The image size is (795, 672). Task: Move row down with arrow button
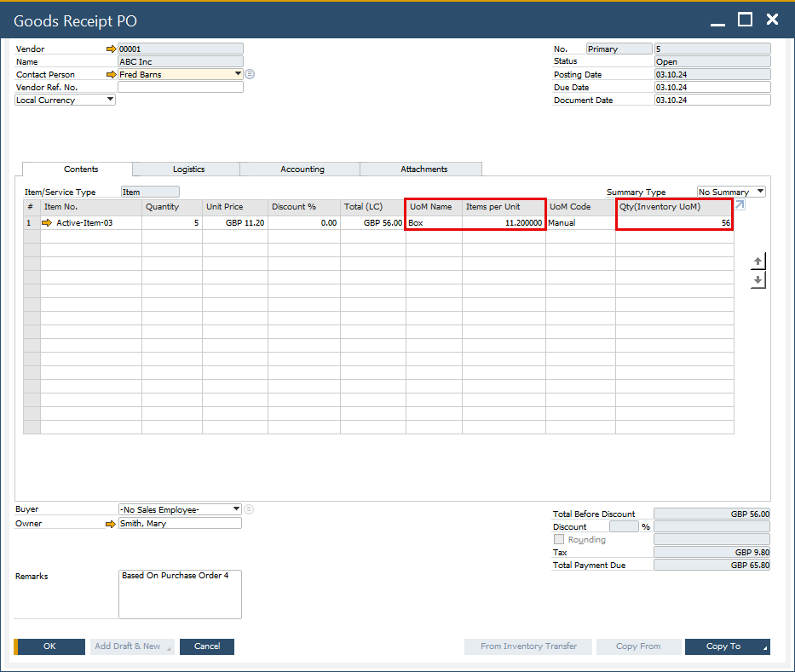[x=758, y=280]
